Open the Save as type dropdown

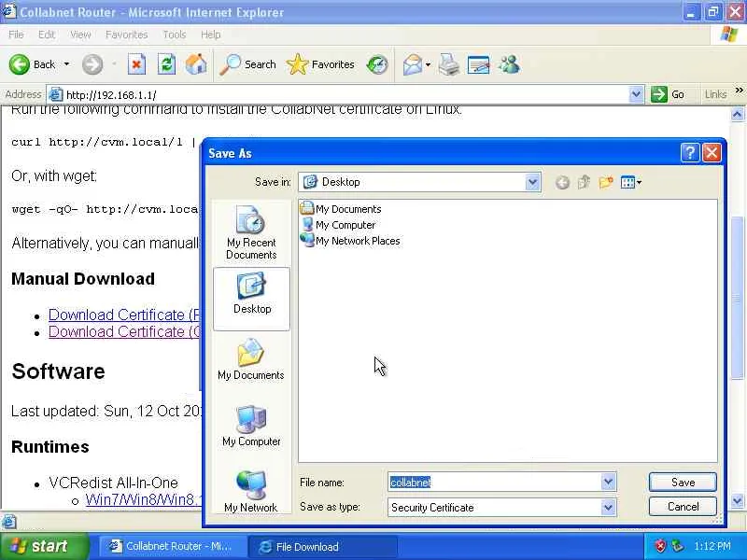[609, 507]
